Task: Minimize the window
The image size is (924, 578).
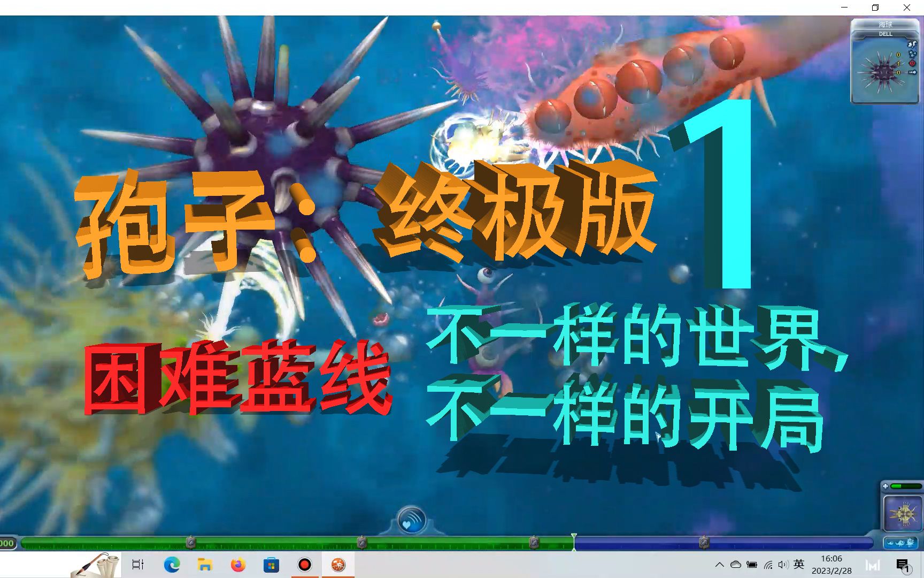Action: (x=844, y=7)
